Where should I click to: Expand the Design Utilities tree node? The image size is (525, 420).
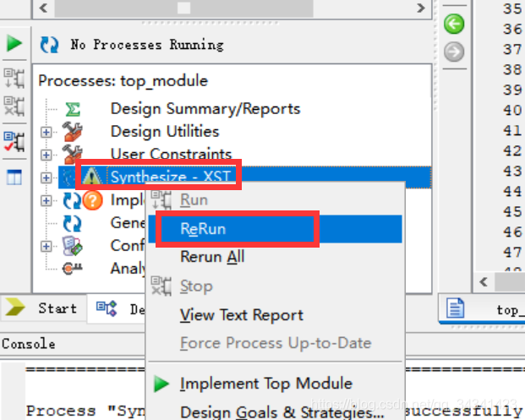(46, 132)
